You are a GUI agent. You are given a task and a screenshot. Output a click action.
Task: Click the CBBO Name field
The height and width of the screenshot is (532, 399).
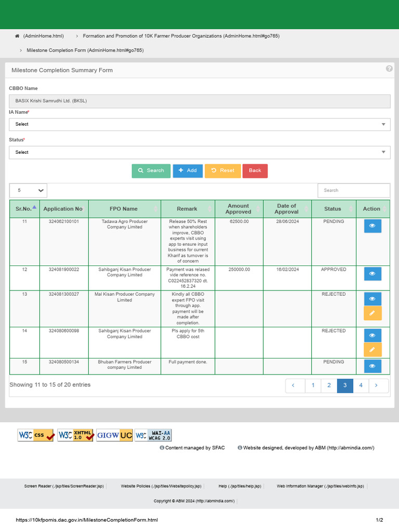point(199,101)
